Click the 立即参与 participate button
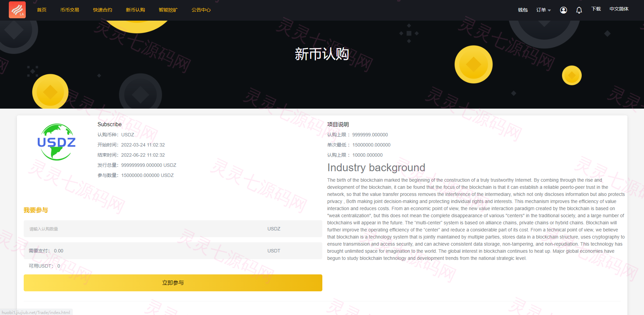 pos(173,283)
